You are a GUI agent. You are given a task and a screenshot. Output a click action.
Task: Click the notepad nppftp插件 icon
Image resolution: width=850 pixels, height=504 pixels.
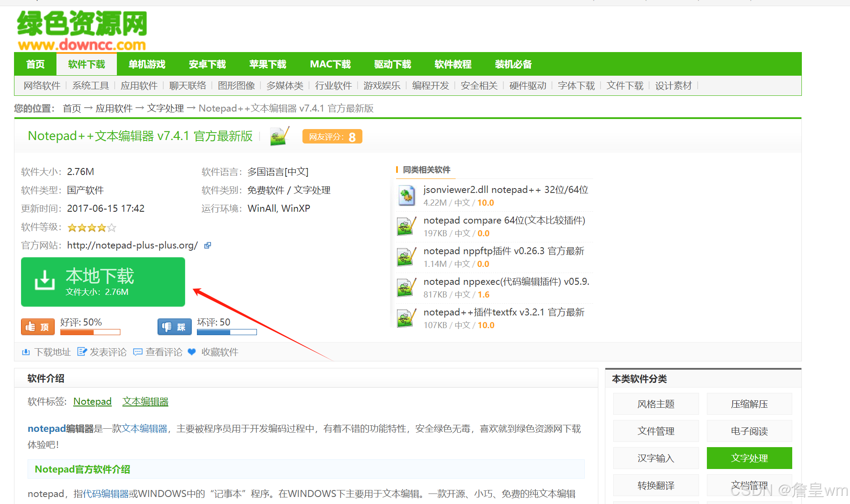(x=407, y=257)
